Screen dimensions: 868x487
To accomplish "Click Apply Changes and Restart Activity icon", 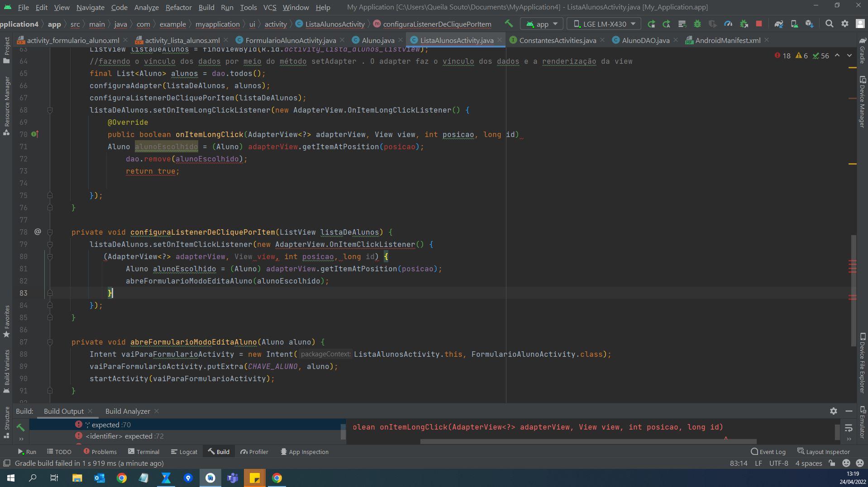I will [667, 24].
